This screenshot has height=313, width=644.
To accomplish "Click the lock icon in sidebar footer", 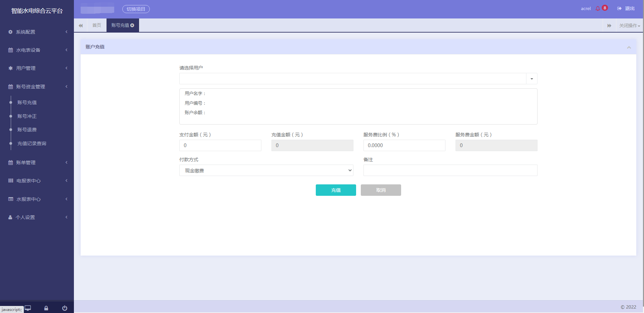I will click(46, 308).
